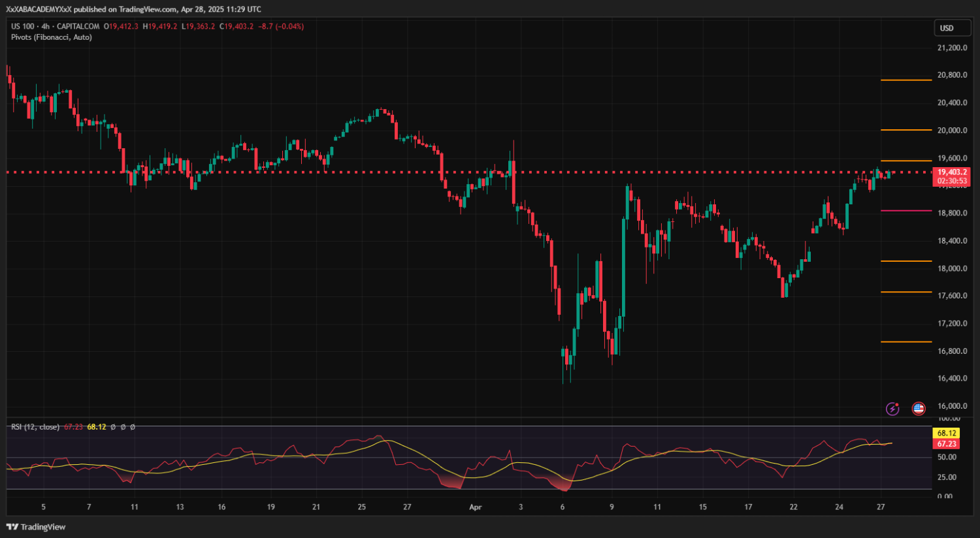The image size is (980, 538).
Task: Click the TradingView logo in footer
Action: click(37, 527)
